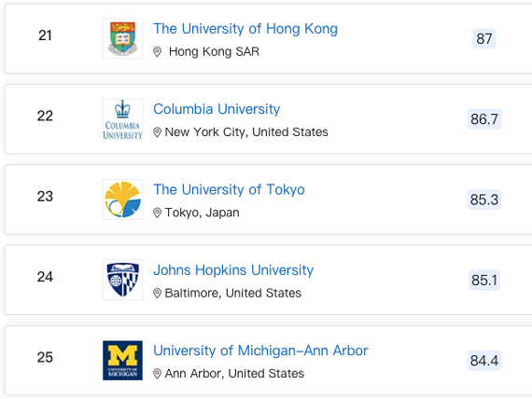
Task: Click the 86.7 score badge
Action: pos(484,119)
